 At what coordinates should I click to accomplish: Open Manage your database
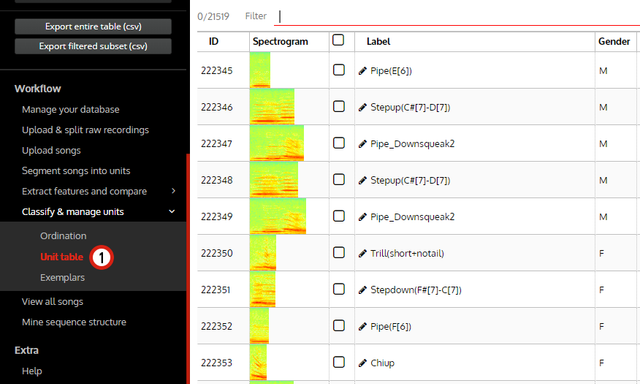[71, 109]
